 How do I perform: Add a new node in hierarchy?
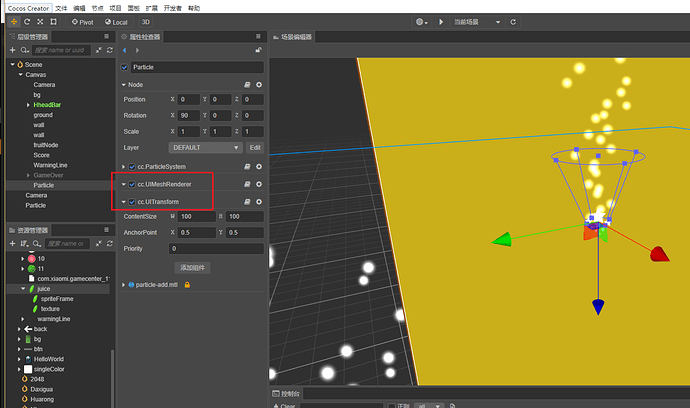coord(12,50)
